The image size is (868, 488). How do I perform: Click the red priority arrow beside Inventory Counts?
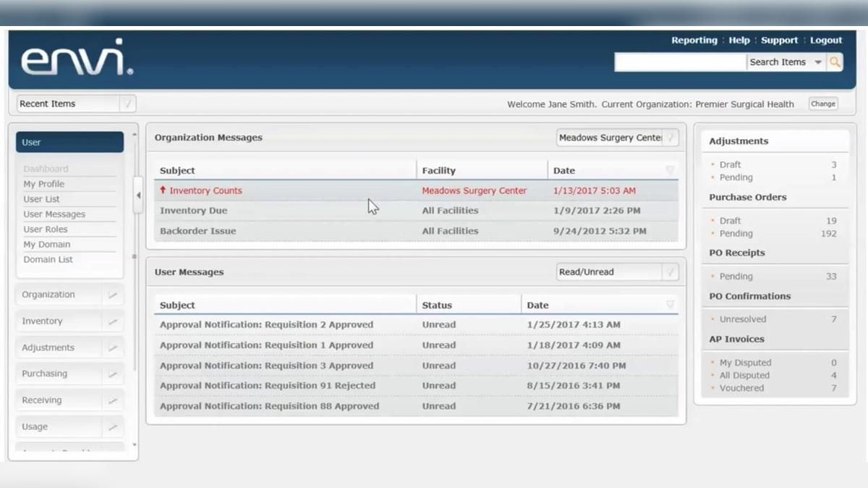(x=163, y=190)
